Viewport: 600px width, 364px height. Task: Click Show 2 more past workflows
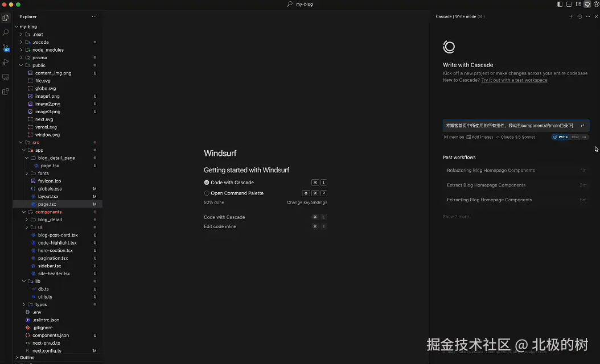(x=457, y=217)
